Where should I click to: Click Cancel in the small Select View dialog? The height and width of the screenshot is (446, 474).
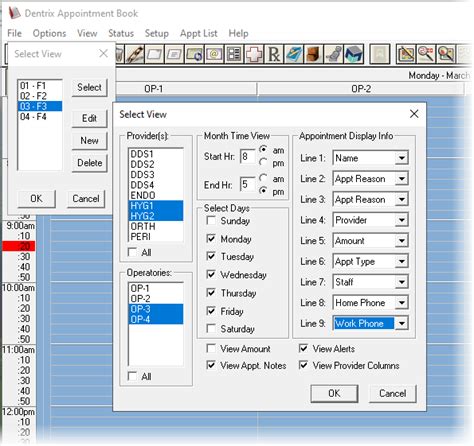click(x=86, y=199)
